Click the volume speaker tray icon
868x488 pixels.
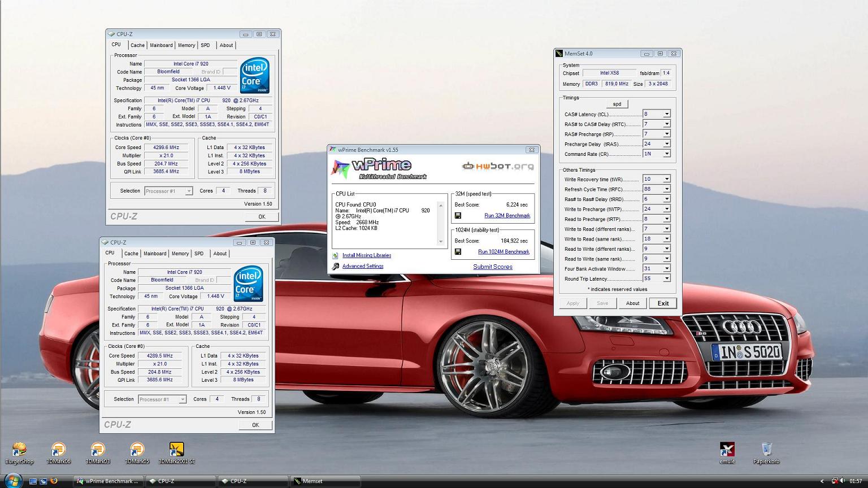pos(843,481)
